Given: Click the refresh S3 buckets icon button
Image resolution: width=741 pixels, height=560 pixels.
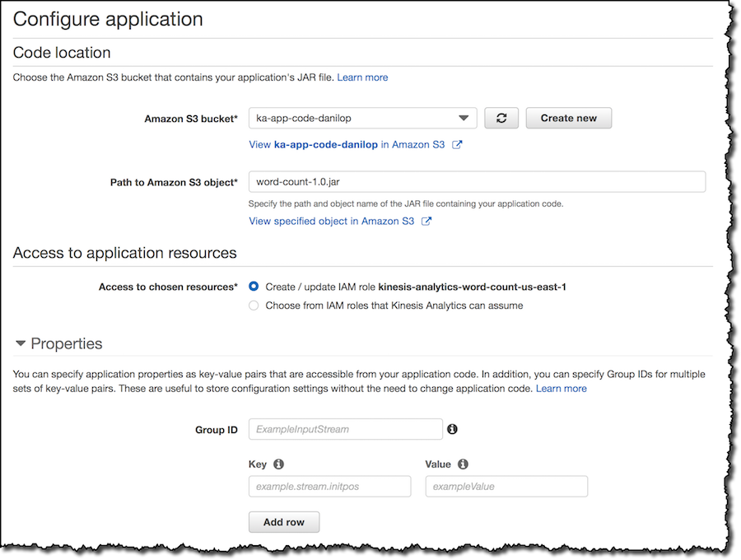Looking at the screenshot, I should click(x=501, y=118).
